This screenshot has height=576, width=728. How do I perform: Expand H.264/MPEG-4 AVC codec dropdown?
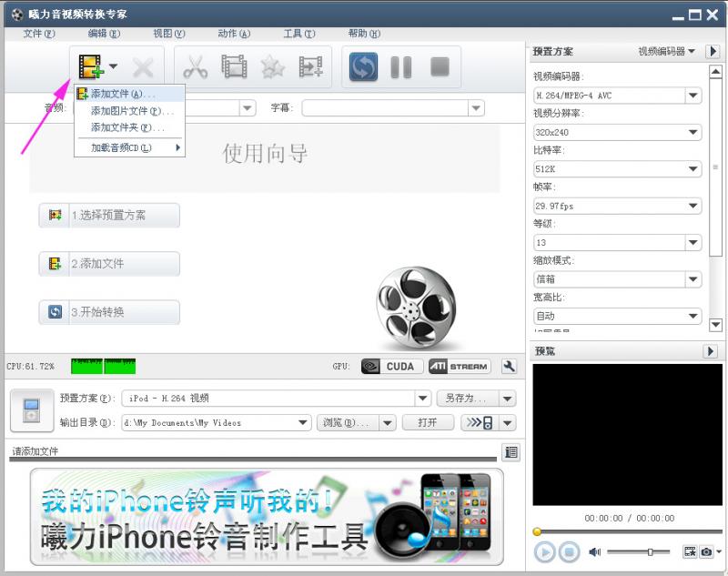pos(693,96)
